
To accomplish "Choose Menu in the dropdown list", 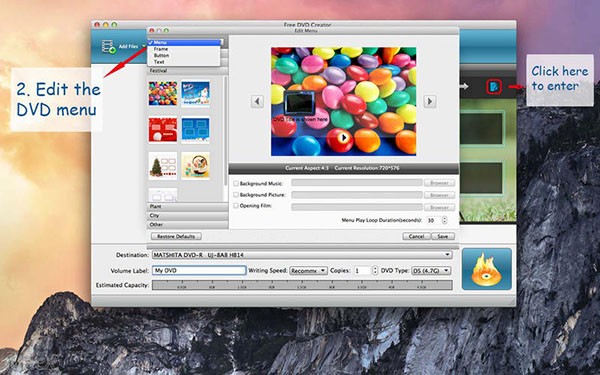I will coord(184,42).
